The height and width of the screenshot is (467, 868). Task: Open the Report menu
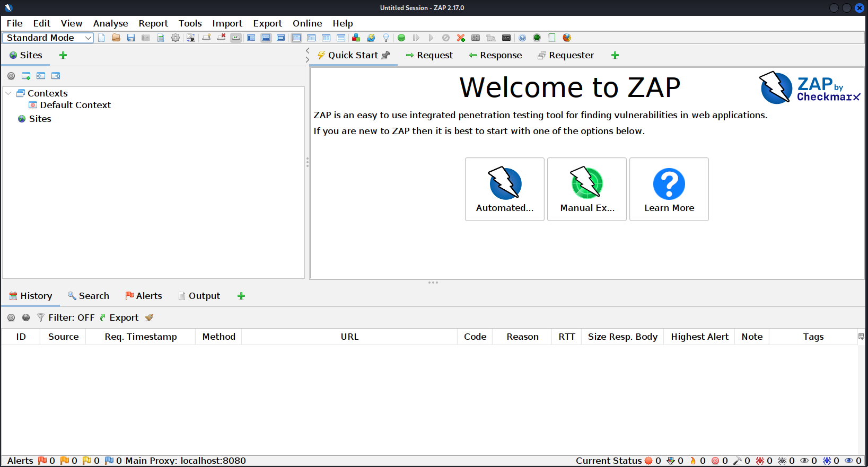[x=153, y=23]
